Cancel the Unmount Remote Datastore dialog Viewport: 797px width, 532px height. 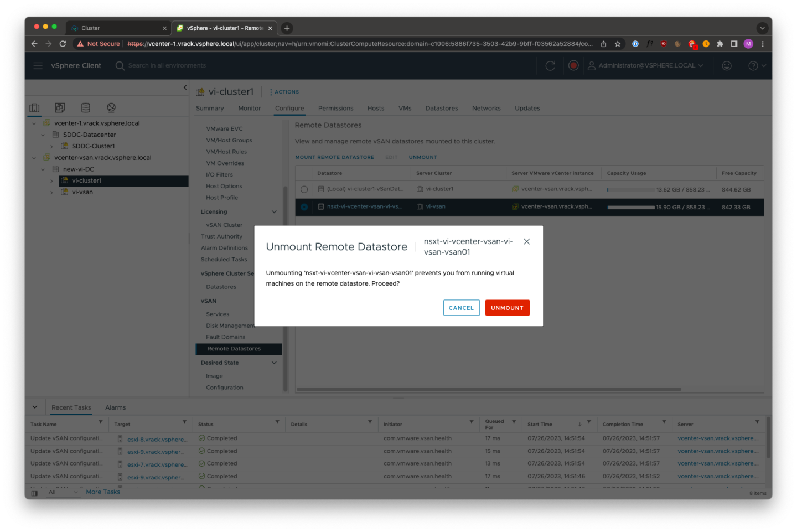tap(461, 307)
